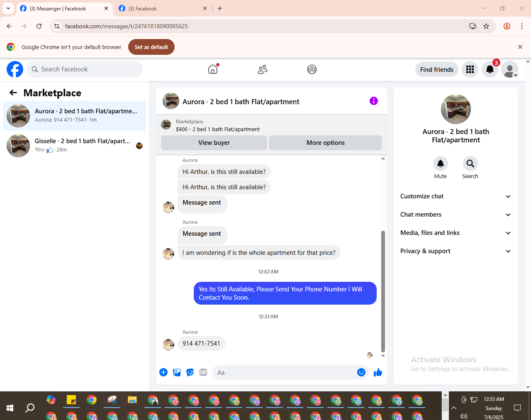Screen dimensions: 531x420
Task: Go to the Home feed icon
Action: click(x=213, y=69)
